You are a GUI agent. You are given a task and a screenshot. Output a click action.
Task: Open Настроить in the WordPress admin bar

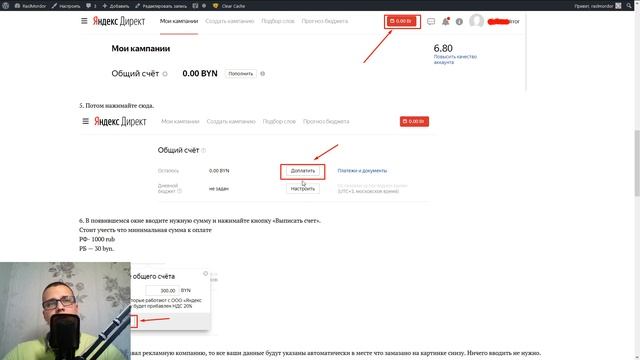[x=66, y=6]
